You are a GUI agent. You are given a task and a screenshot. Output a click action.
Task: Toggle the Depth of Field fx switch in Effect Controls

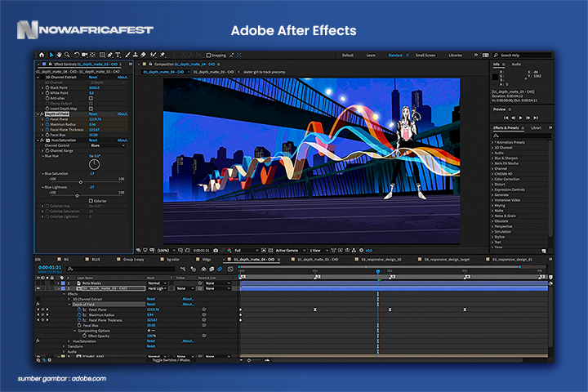click(x=42, y=114)
